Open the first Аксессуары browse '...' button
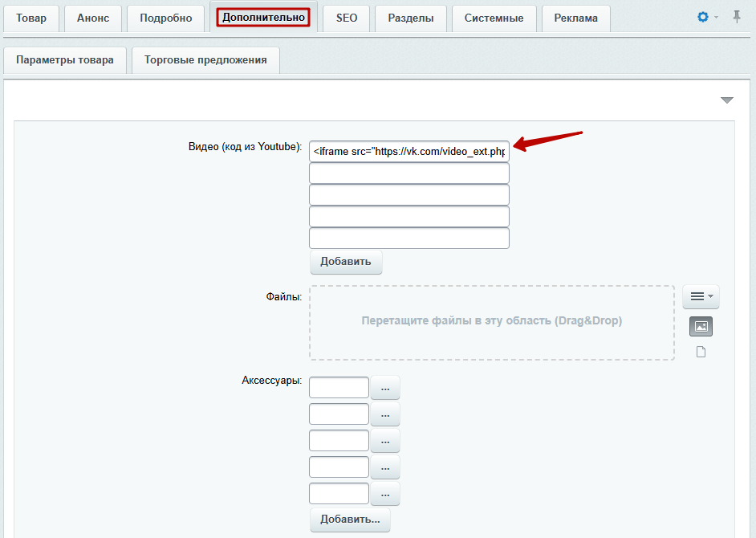The height and width of the screenshot is (538, 756). [385, 388]
